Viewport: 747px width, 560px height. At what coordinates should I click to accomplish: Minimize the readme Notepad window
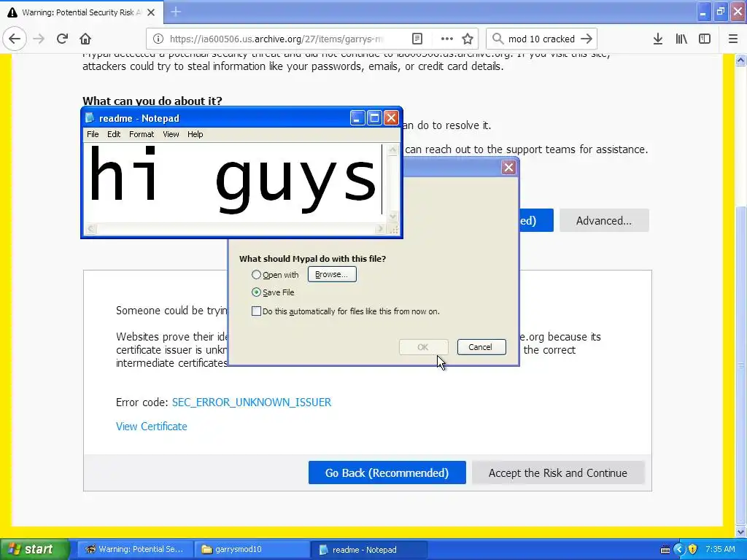coord(357,118)
